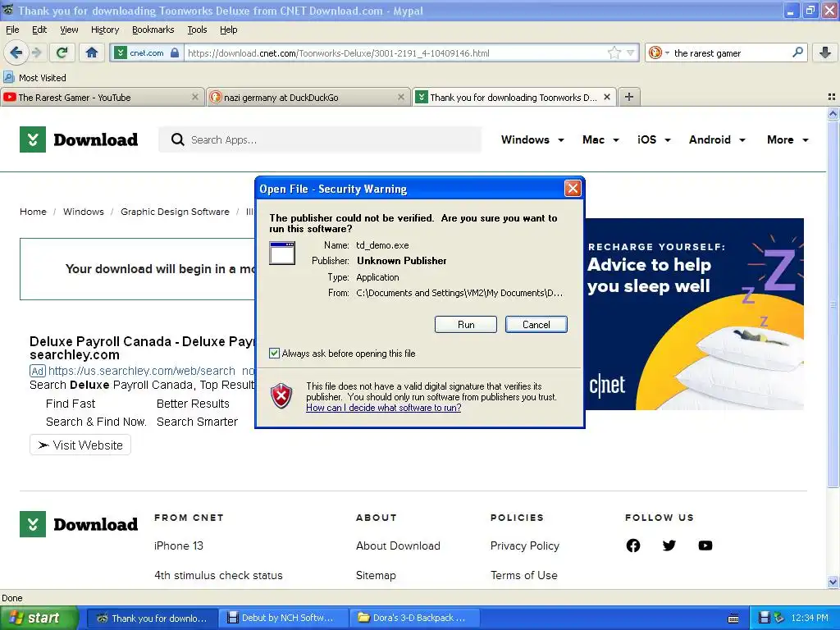The height and width of the screenshot is (630, 840).
Task: Click the list all tabs icon
Action: click(832, 97)
